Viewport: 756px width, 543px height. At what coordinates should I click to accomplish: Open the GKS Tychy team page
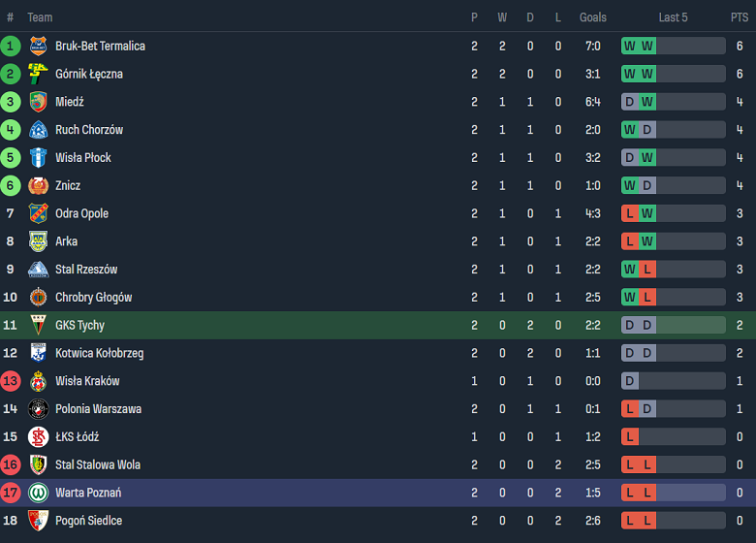pyautogui.click(x=79, y=326)
